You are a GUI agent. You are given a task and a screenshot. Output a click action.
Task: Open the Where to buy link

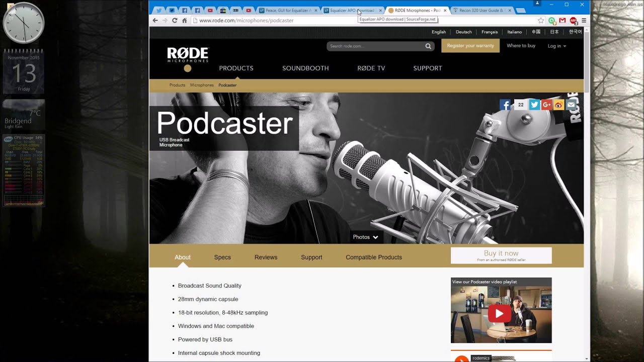point(521,46)
